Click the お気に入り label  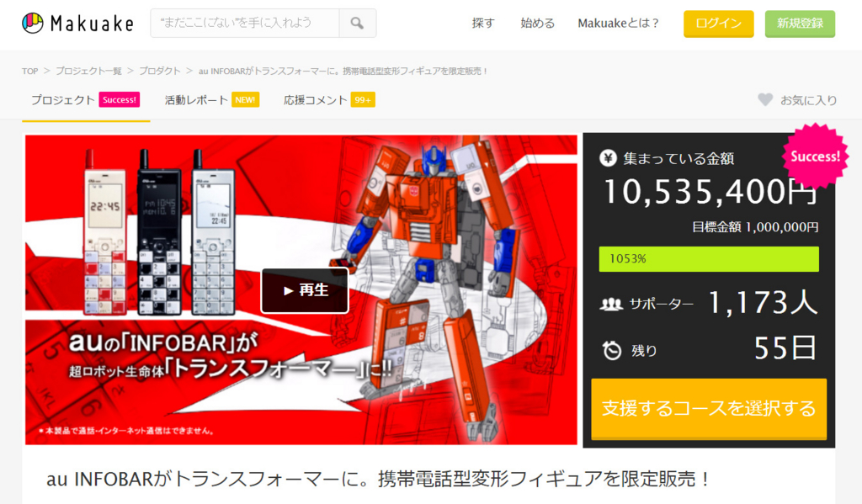point(809,100)
